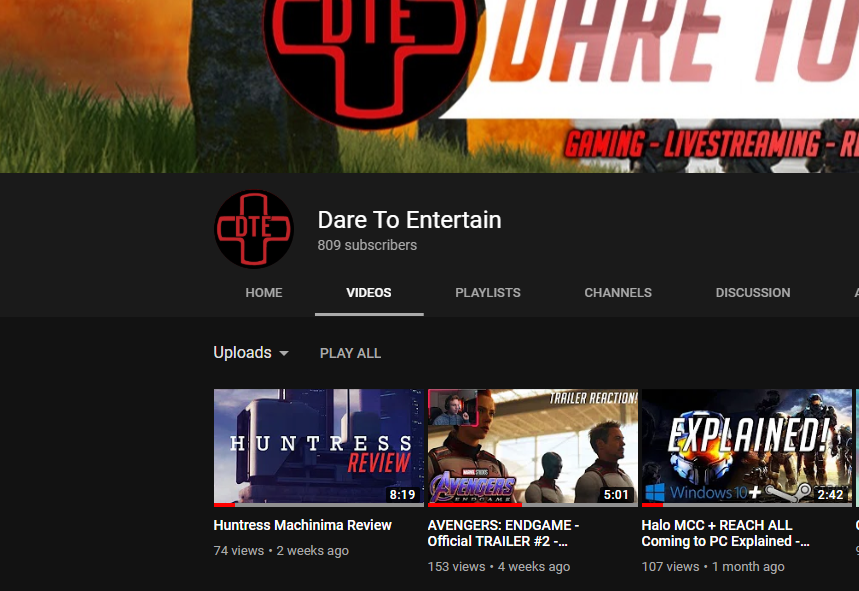Viewport: 859px width, 591px height.
Task: Open the Huntress Review video thumbnail
Action: (x=318, y=447)
